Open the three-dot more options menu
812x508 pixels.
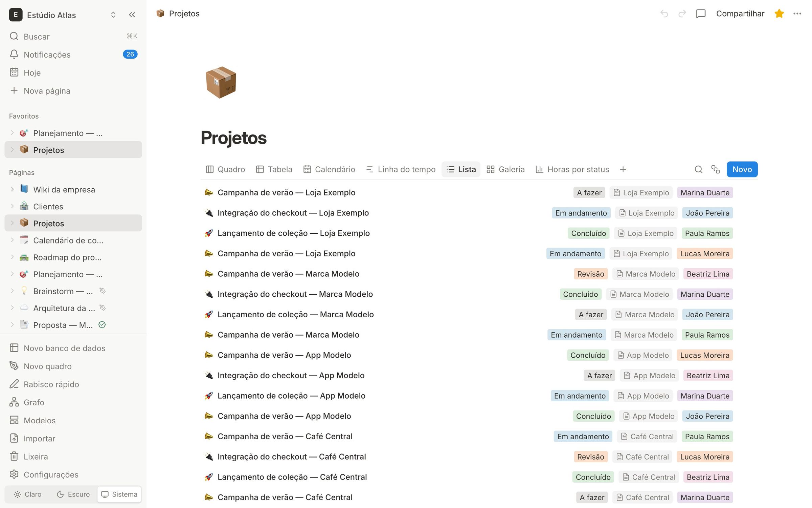(x=797, y=14)
